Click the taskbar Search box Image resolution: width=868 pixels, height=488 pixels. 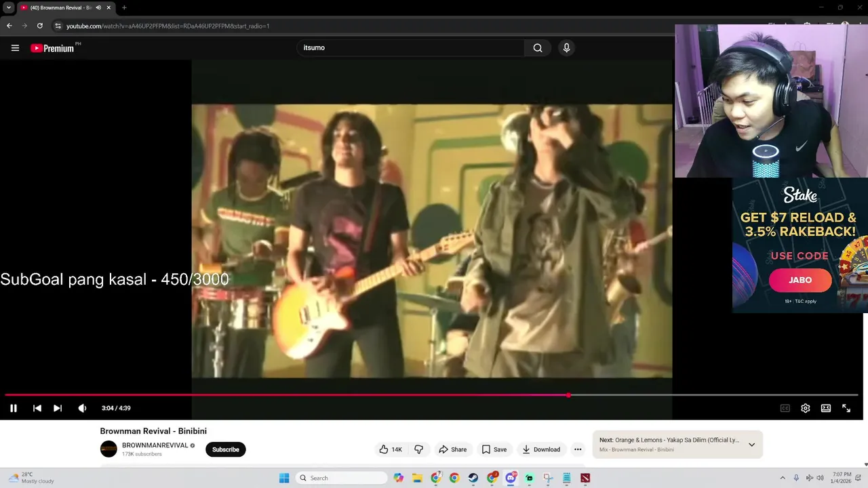pos(342,478)
